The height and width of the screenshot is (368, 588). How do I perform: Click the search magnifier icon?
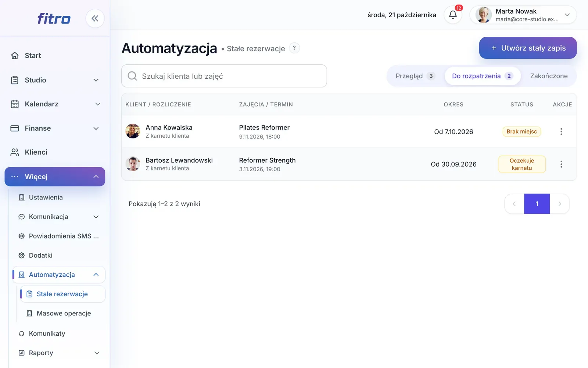(x=132, y=76)
